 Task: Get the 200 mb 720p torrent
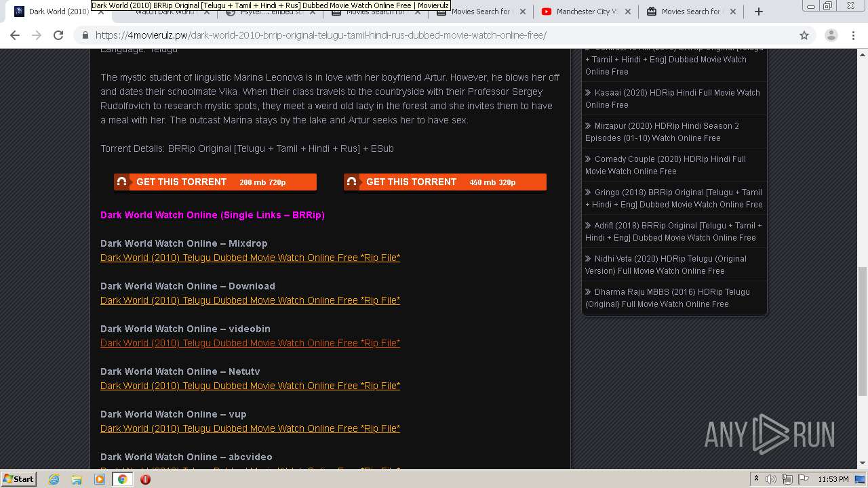tap(215, 182)
